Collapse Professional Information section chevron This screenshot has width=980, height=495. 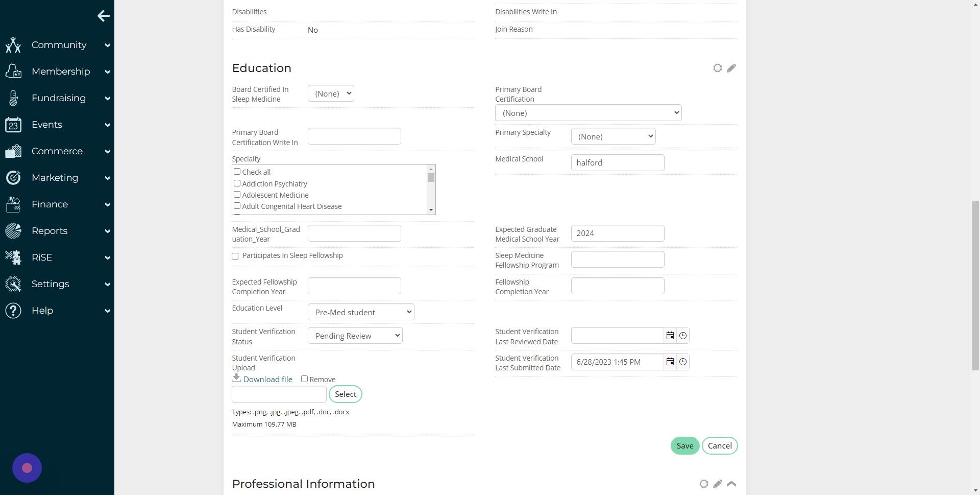(731, 484)
